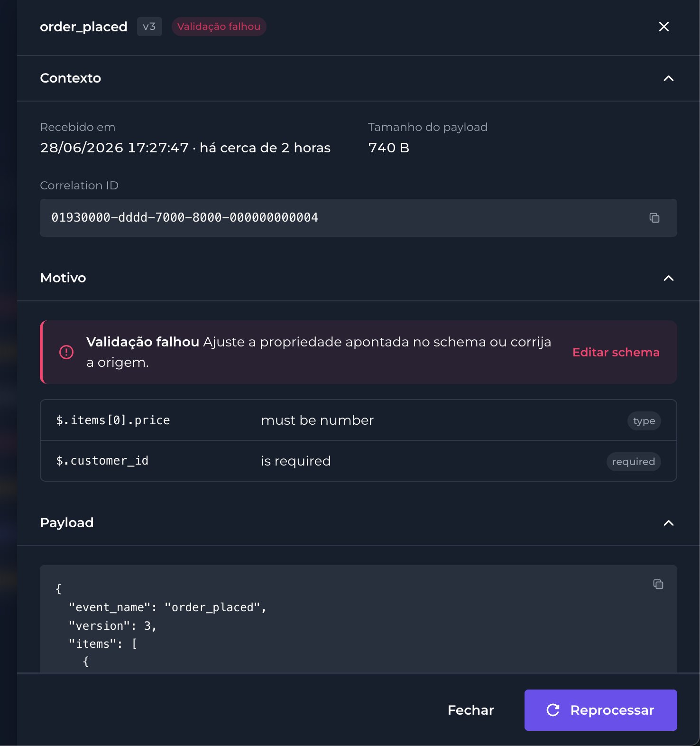Click the 'type' error tag
The height and width of the screenshot is (746, 700).
point(644,421)
